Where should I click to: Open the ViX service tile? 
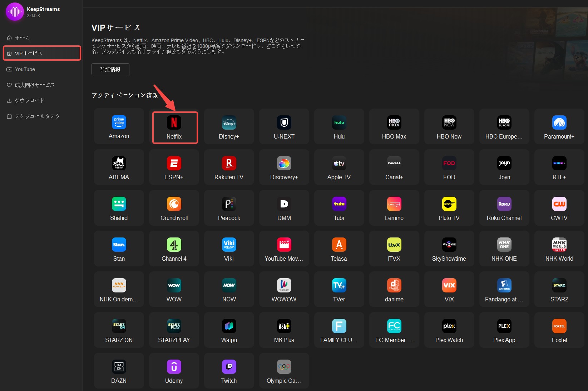click(449, 289)
